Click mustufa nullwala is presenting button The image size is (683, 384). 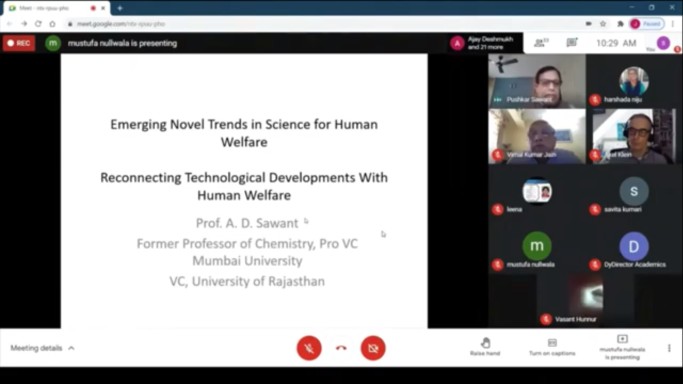(x=622, y=347)
